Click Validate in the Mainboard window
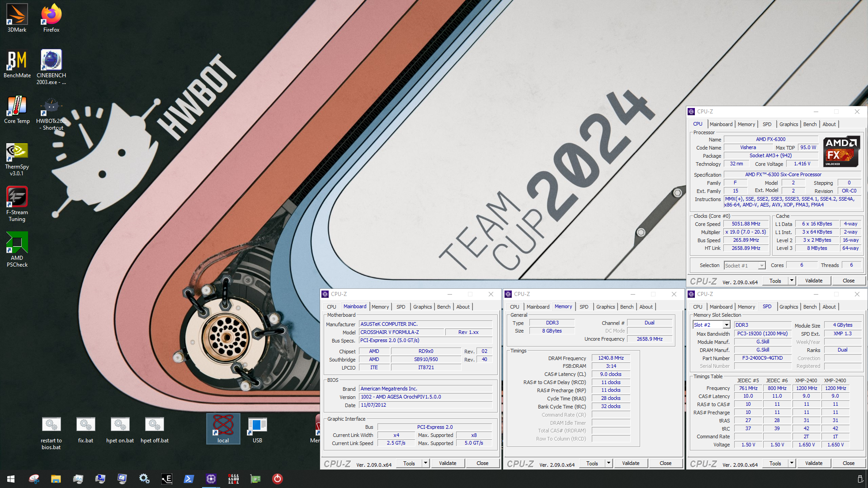 [x=448, y=463]
